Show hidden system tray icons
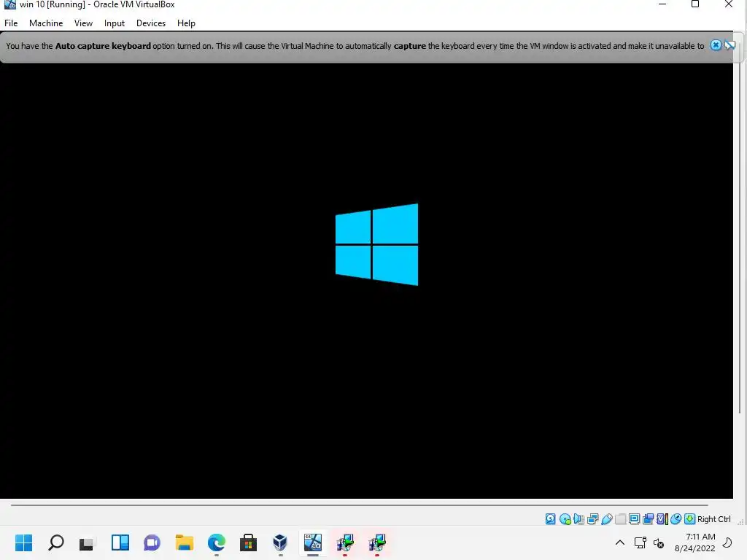This screenshot has width=747, height=560. pyautogui.click(x=620, y=542)
